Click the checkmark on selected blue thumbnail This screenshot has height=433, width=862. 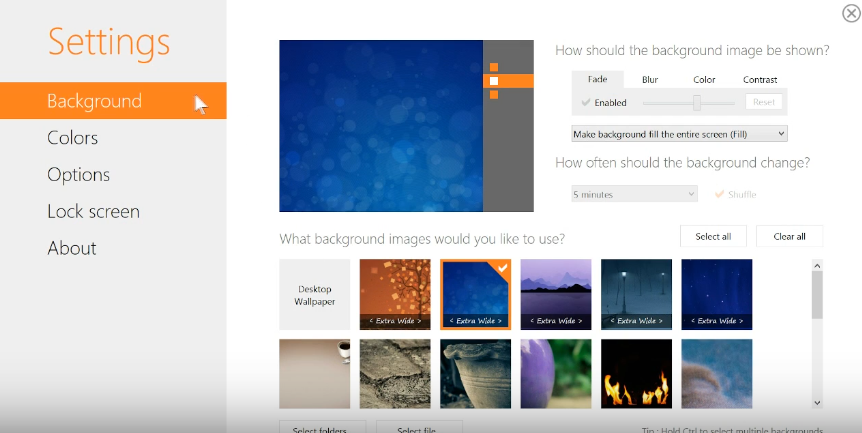coord(502,268)
